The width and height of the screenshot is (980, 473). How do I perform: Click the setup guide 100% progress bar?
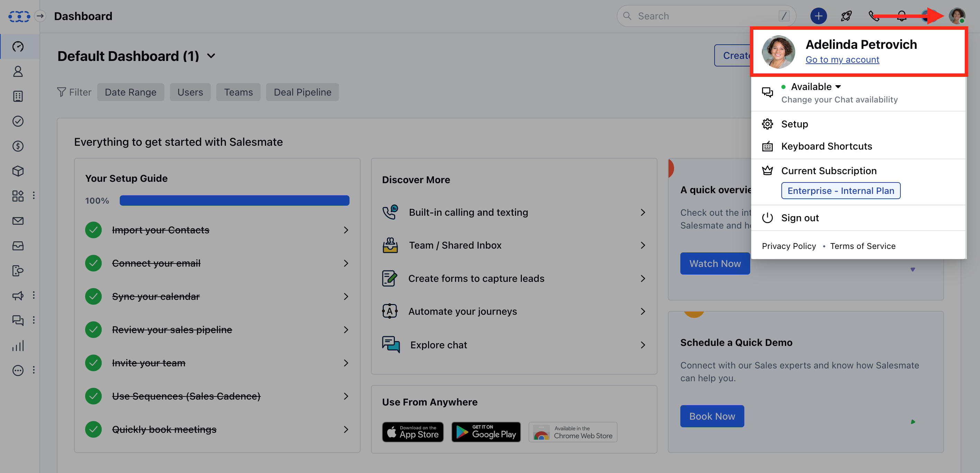coord(234,200)
